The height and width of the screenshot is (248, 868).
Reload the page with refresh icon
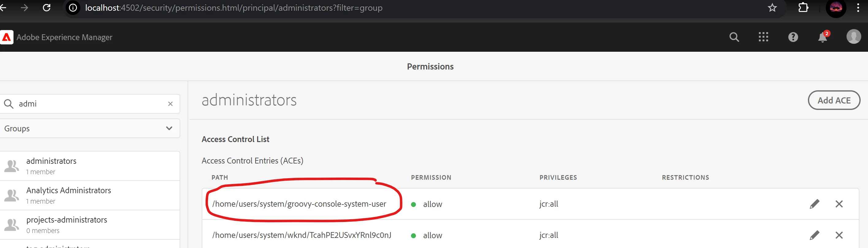click(x=47, y=7)
